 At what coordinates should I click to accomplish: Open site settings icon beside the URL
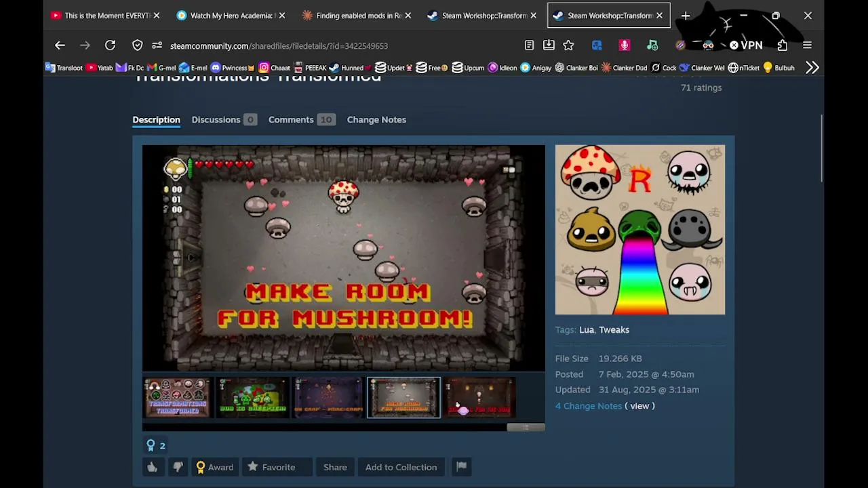[x=157, y=45]
